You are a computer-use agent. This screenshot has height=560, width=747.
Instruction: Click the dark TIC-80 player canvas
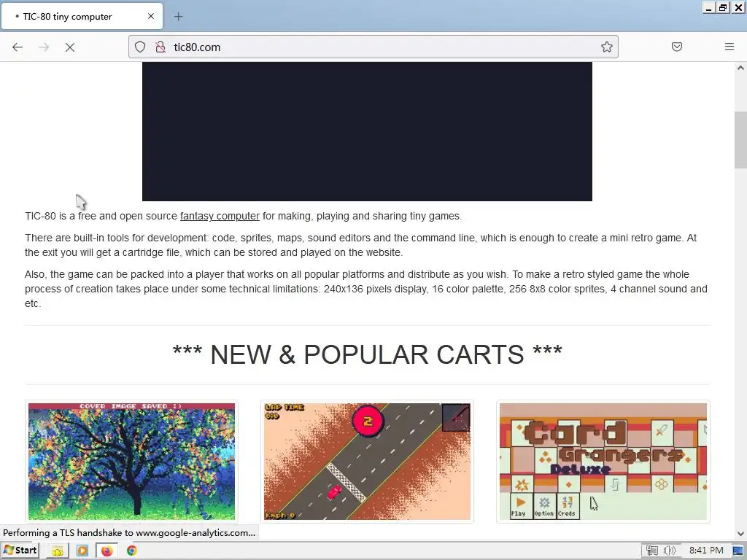[368, 131]
